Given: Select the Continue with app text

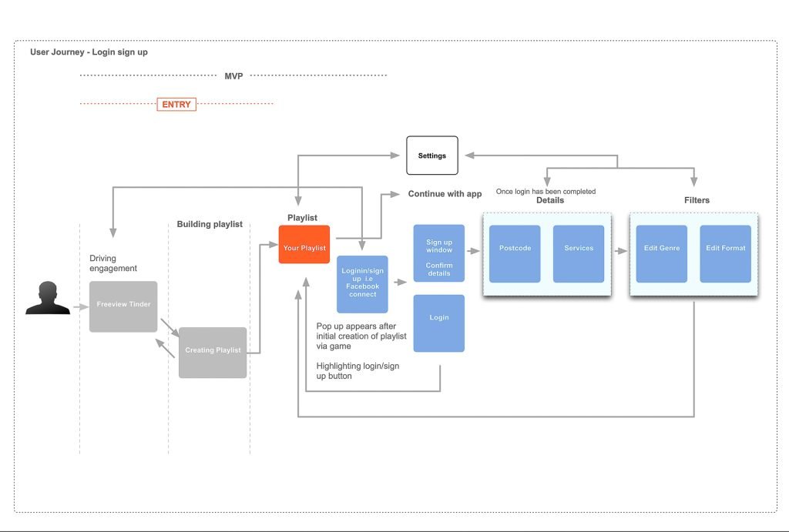Looking at the screenshot, I should coord(445,194).
